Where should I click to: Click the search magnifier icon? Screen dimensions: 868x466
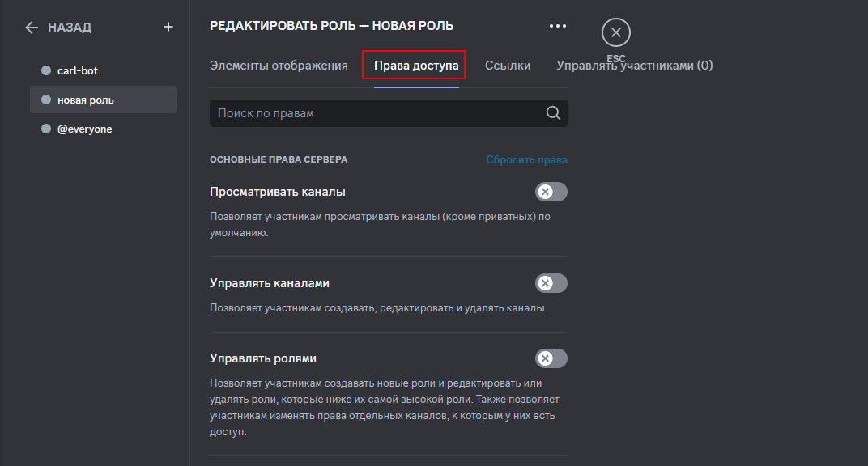click(x=553, y=113)
